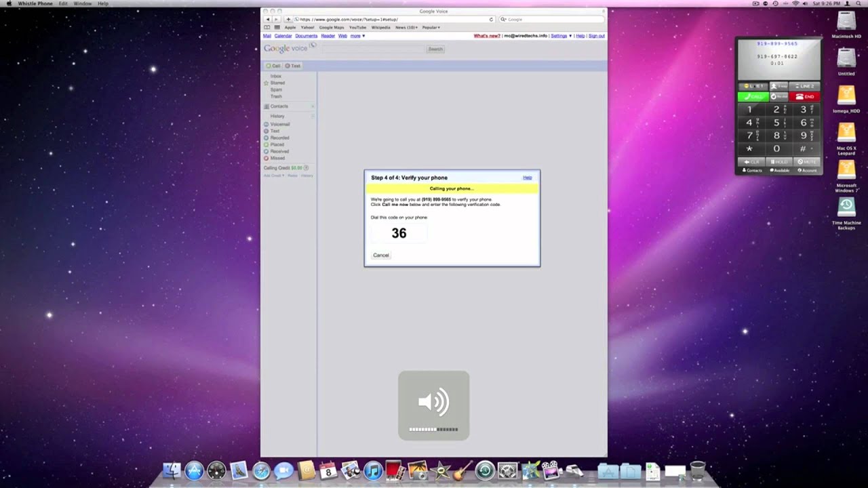Open the Available status selector
868x488 pixels.
(780, 170)
